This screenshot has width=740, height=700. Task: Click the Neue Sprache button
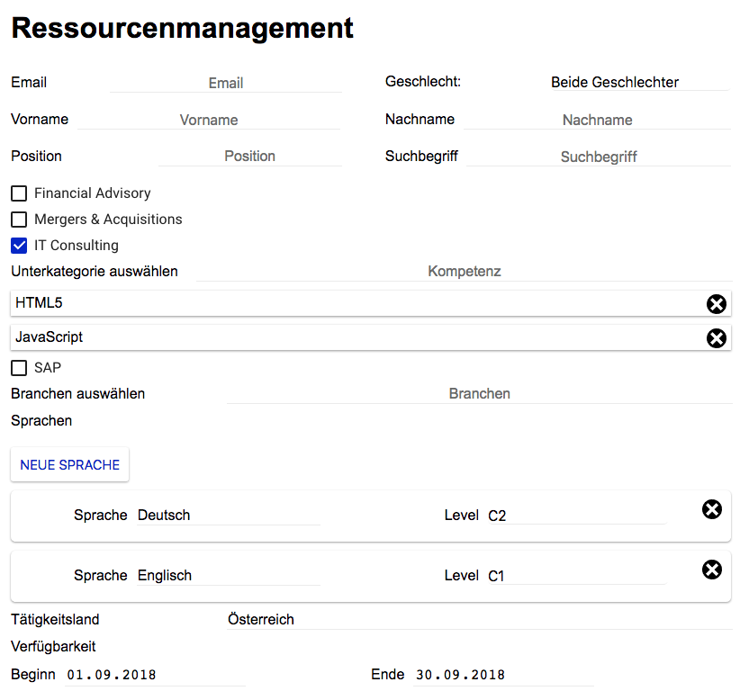(x=70, y=465)
